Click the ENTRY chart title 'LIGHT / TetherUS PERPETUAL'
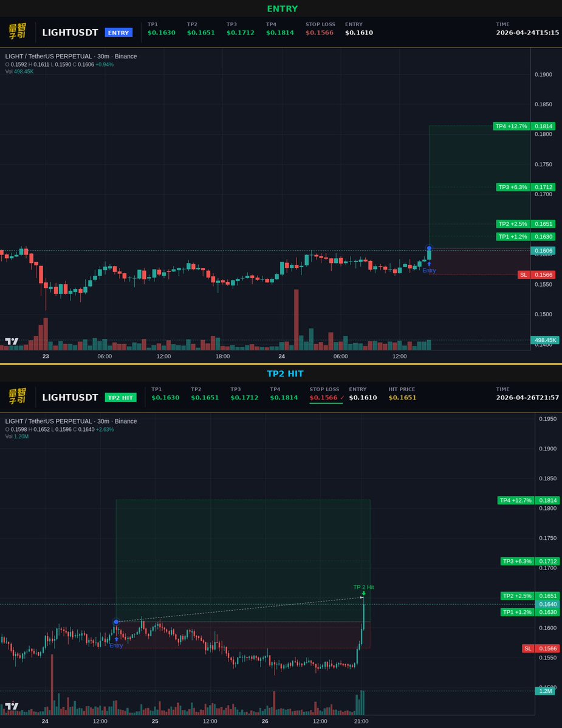The width and height of the screenshot is (562, 728). tap(49, 56)
